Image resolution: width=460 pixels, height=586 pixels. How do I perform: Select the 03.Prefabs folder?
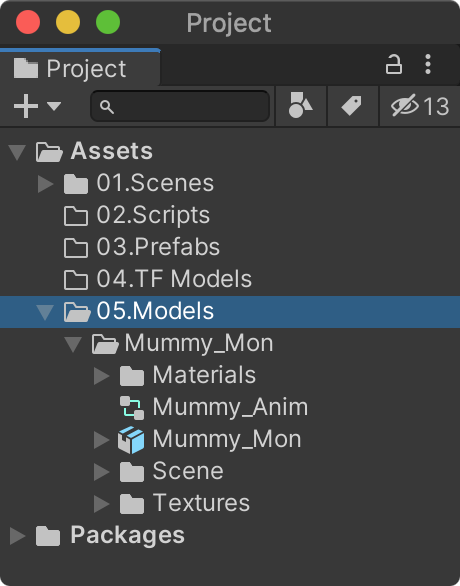click(142, 247)
